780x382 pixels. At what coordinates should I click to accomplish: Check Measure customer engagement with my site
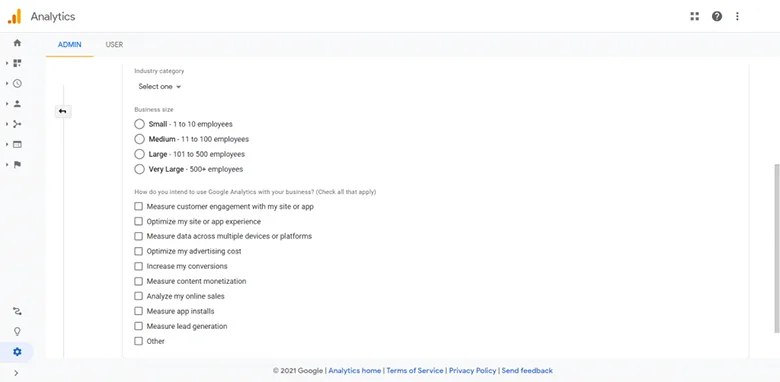(138, 206)
